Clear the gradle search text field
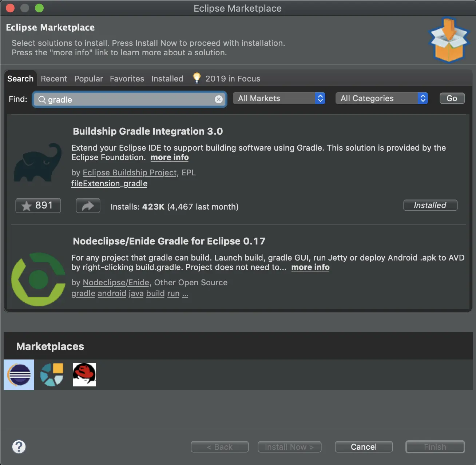 tap(219, 99)
